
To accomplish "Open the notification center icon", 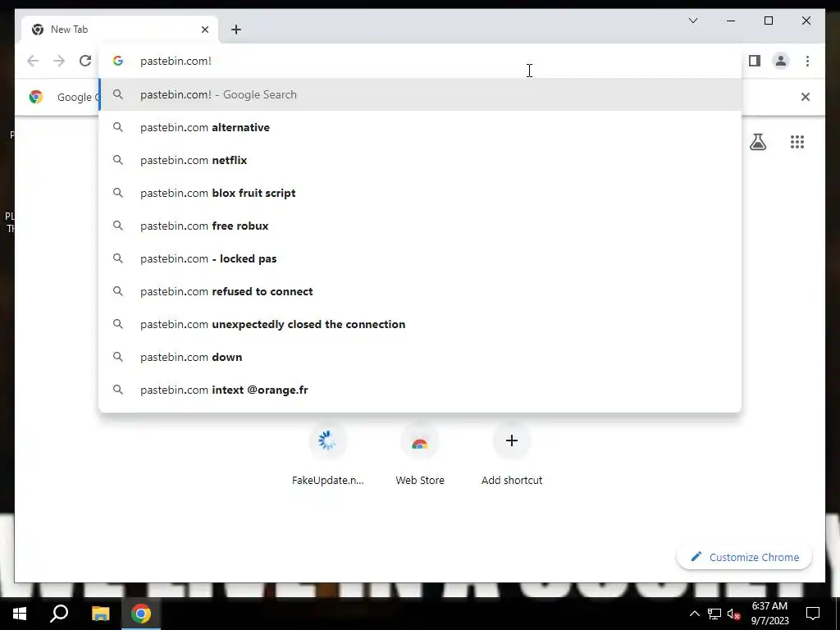I will coord(813,614).
